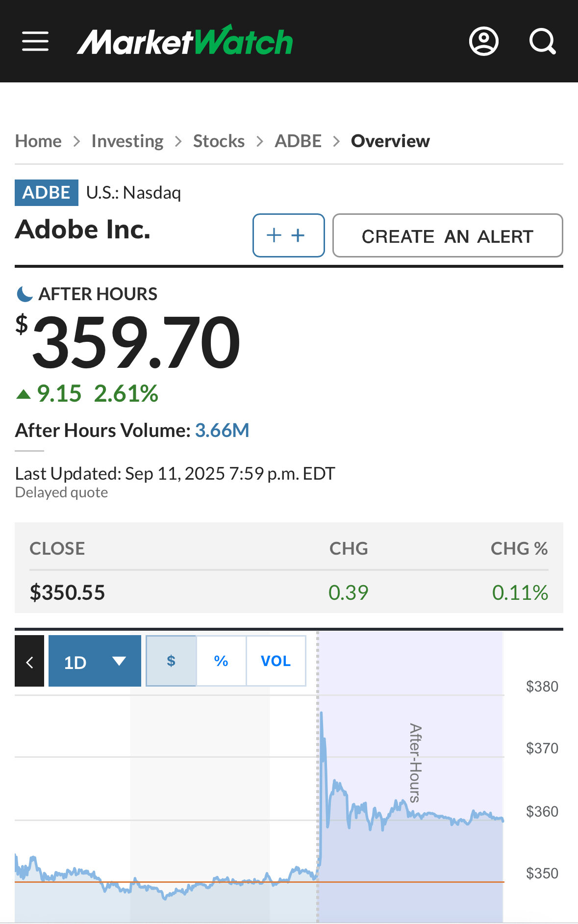The image size is (578, 924).
Task: Click the arrow after Investing breadcrumb
Action: pyautogui.click(x=178, y=142)
